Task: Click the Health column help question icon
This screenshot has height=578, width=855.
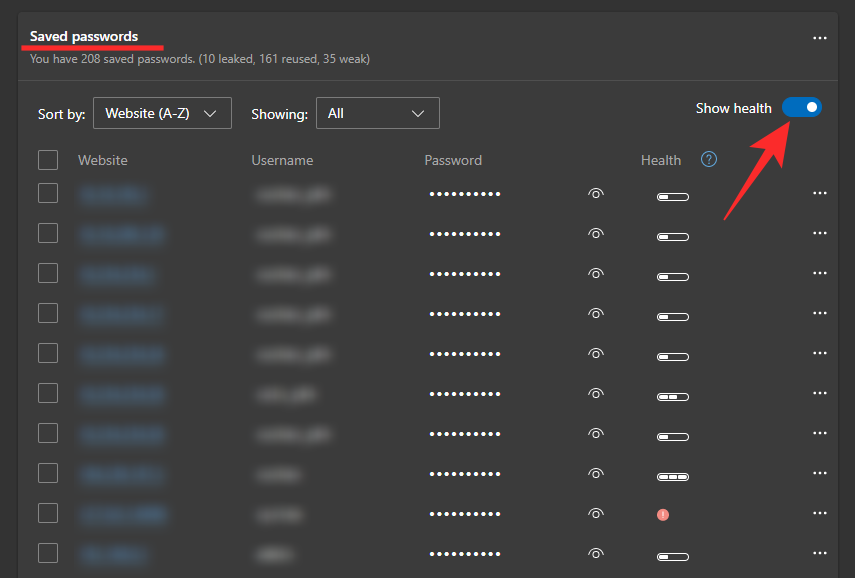Action: [x=709, y=159]
